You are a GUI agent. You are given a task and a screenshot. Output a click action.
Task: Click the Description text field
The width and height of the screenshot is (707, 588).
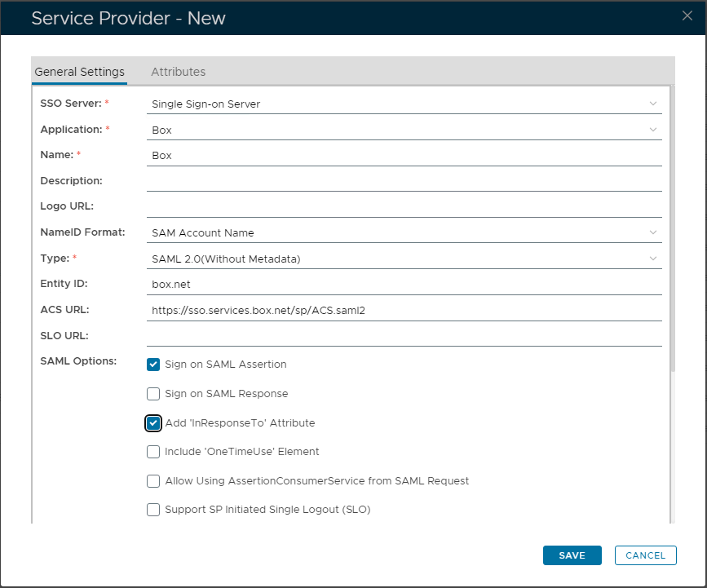pos(404,181)
